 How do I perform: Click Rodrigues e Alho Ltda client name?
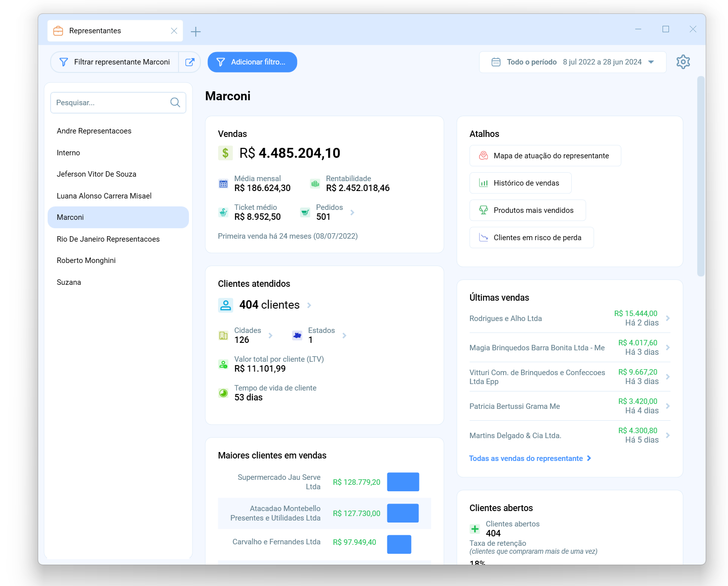pos(505,319)
